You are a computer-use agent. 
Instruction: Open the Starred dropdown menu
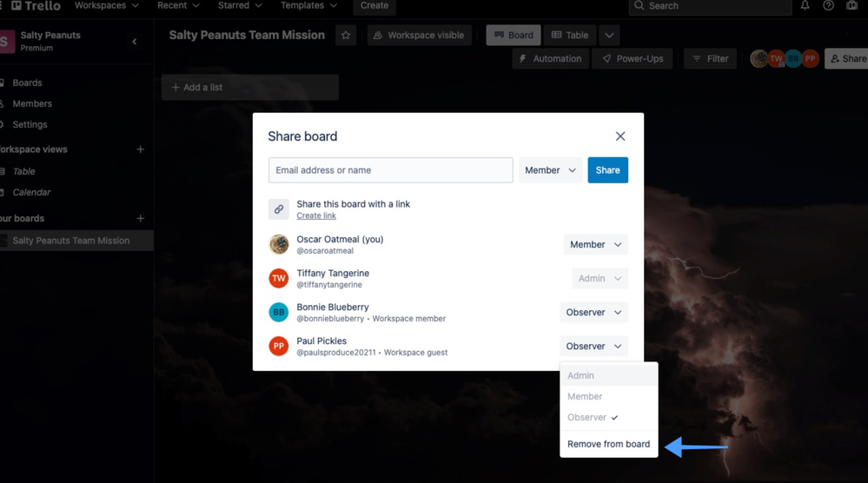pyautogui.click(x=240, y=5)
